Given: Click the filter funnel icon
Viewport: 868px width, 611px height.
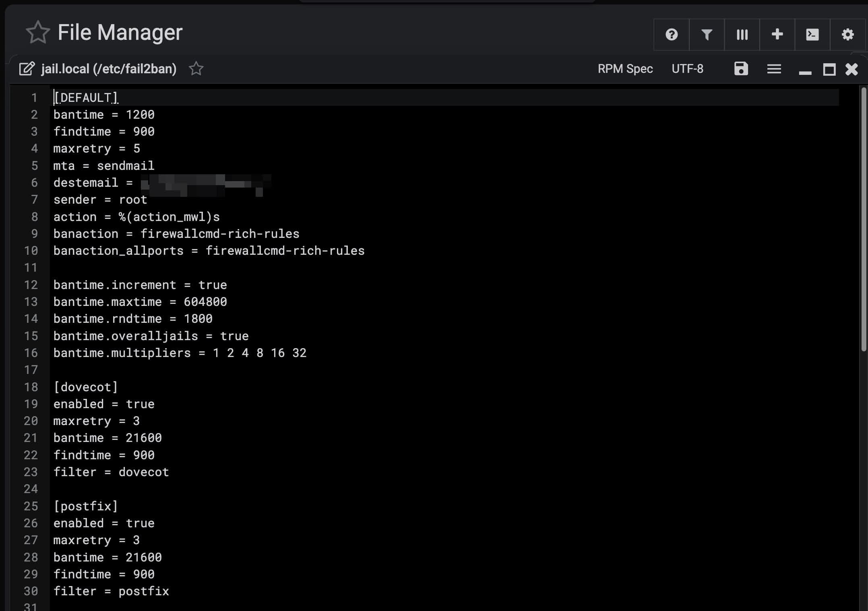Looking at the screenshot, I should click(707, 35).
